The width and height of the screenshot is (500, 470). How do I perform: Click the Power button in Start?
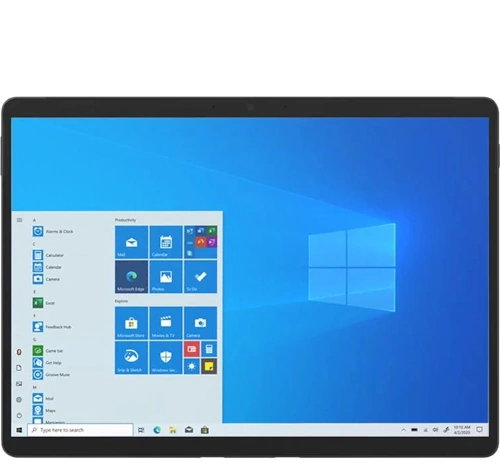pos(19,415)
